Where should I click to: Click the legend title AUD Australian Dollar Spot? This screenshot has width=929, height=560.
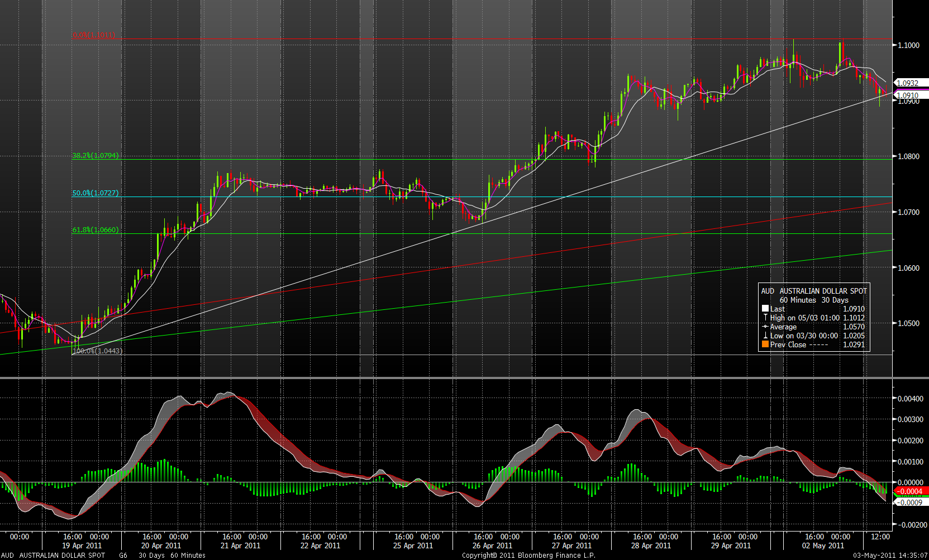[814, 291]
